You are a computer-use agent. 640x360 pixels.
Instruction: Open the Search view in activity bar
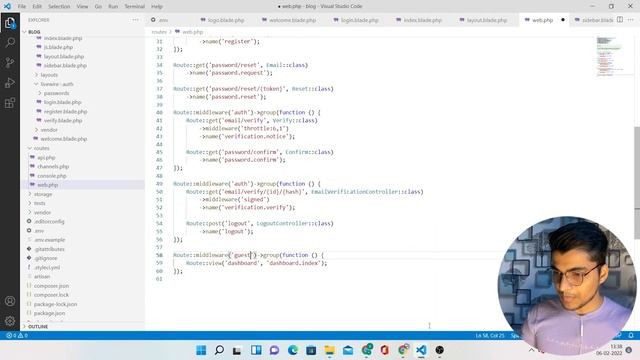pyautogui.click(x=10, y=42)
